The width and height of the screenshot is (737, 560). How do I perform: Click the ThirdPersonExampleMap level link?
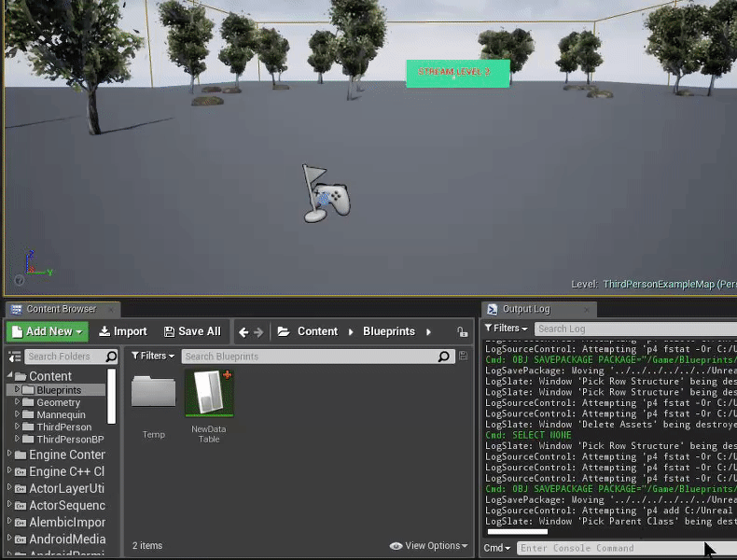tap(670, 285)
